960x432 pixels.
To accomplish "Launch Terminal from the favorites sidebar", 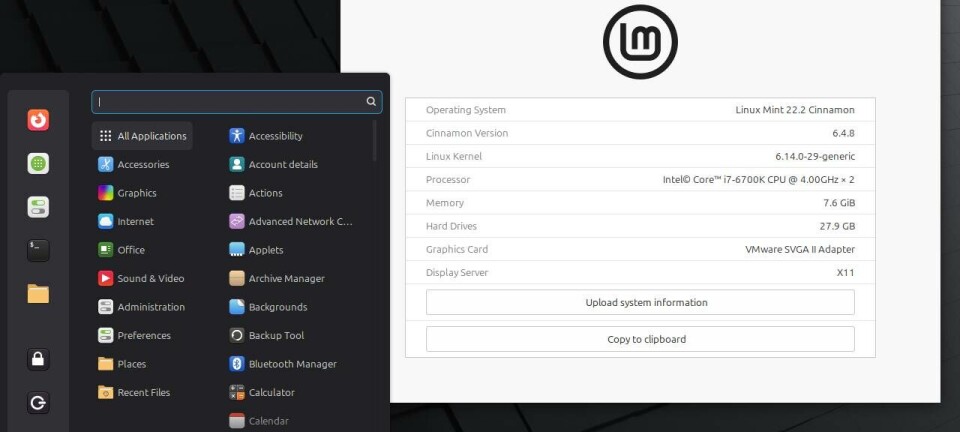I will tap(38, 250).
